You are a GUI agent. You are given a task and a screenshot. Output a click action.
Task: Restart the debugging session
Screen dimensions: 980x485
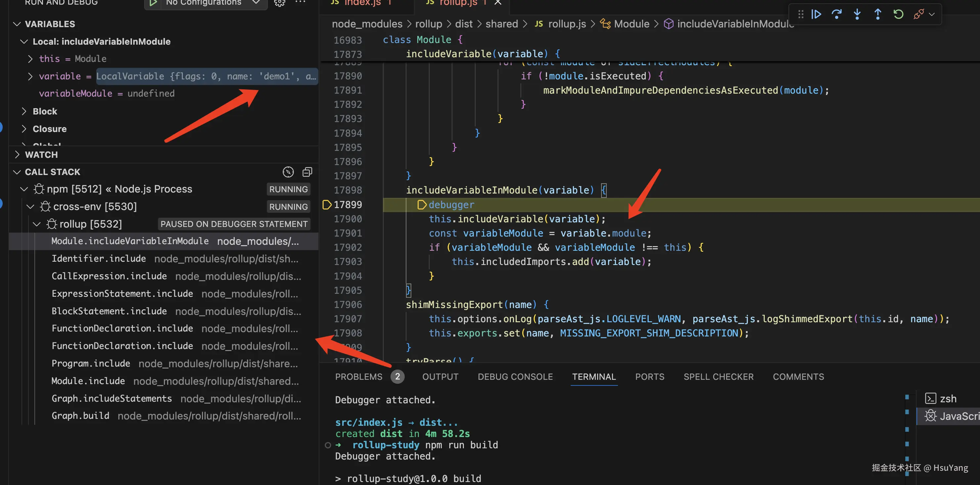(x=898, y=15)
